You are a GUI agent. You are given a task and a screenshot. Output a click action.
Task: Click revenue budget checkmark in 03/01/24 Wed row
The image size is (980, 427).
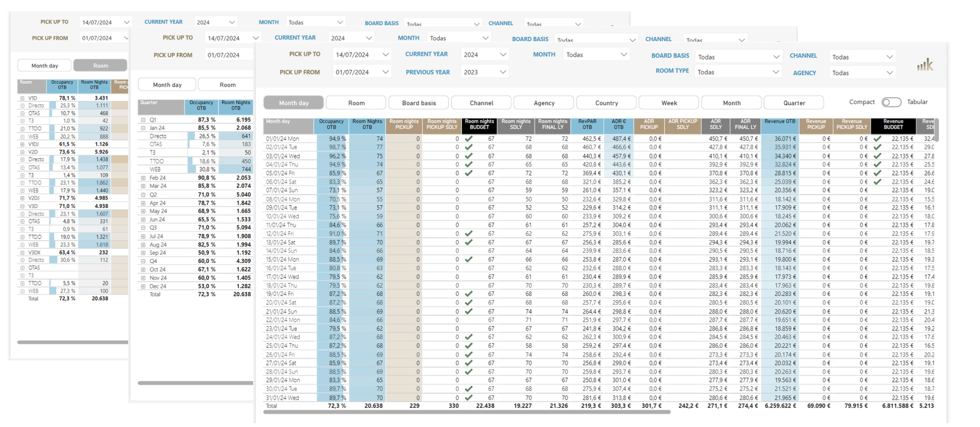pos(877,156)
